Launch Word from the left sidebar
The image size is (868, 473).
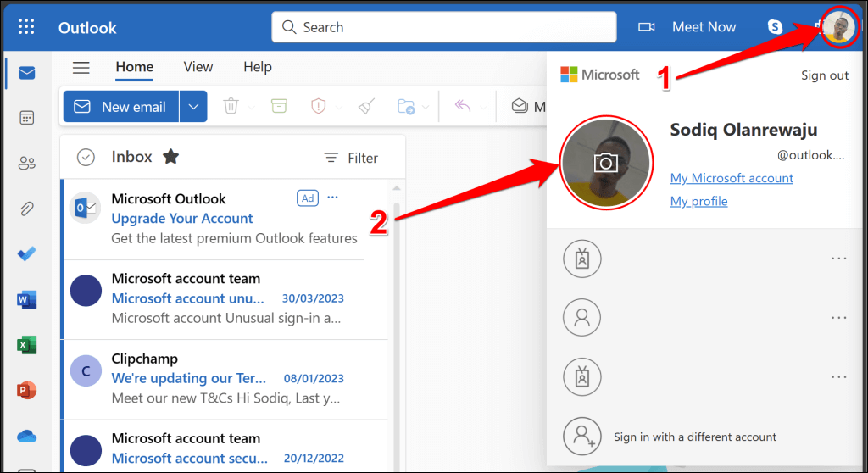pos(26,299)
